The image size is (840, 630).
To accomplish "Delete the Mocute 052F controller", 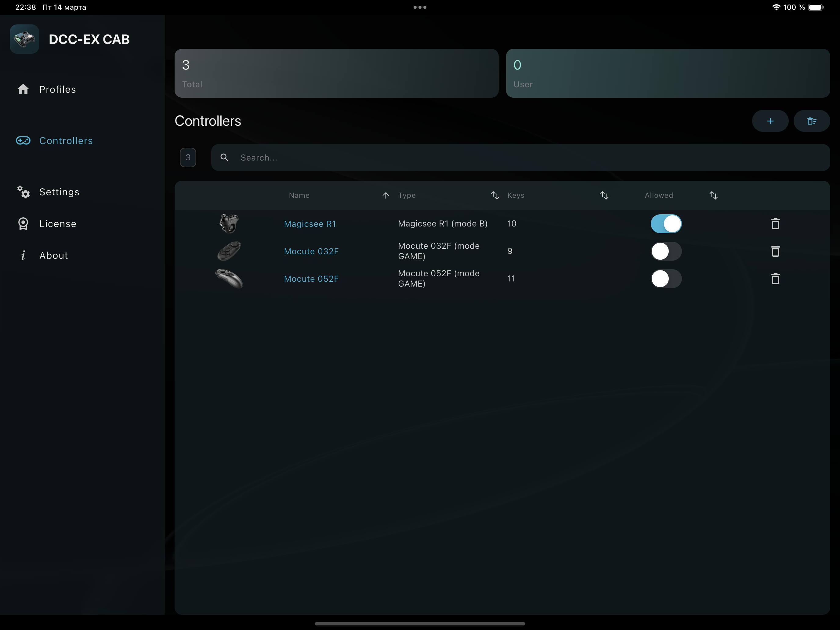I will click(x=775, y=279).
